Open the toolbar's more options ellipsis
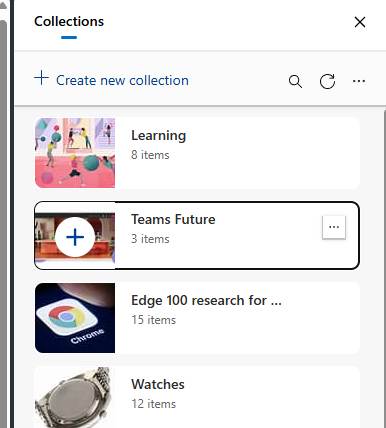Image resolution: width=386 pixels, height=428 pixels. [x=359, y=81]
